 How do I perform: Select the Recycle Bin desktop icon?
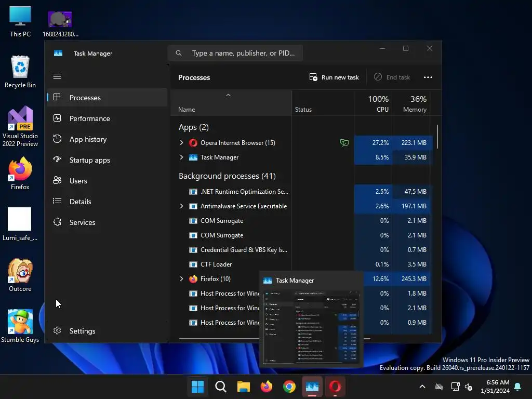(x=20, y=72)
